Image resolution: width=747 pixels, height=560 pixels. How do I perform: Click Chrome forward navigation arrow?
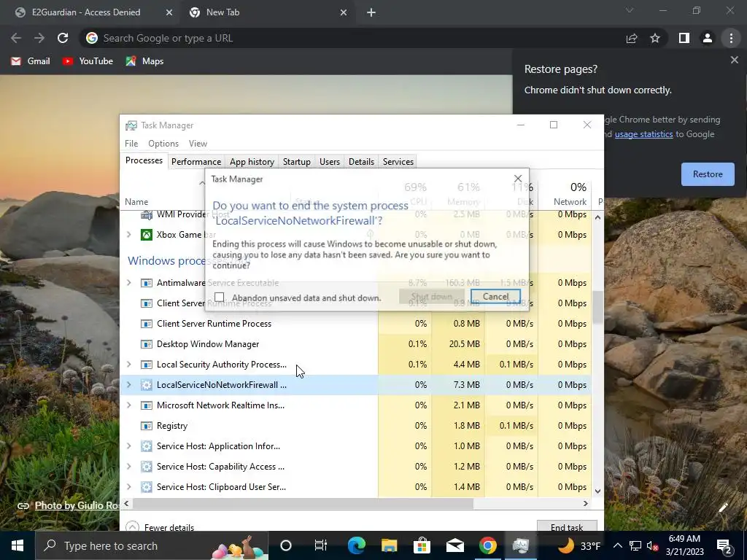tap(39, 38)
